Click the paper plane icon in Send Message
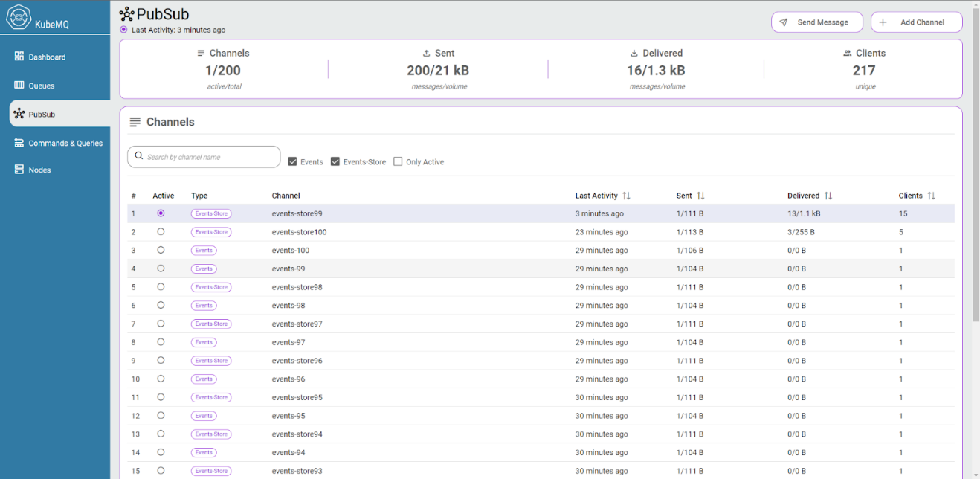The height and width of the screenshot is (479, 980). [784, 22]
